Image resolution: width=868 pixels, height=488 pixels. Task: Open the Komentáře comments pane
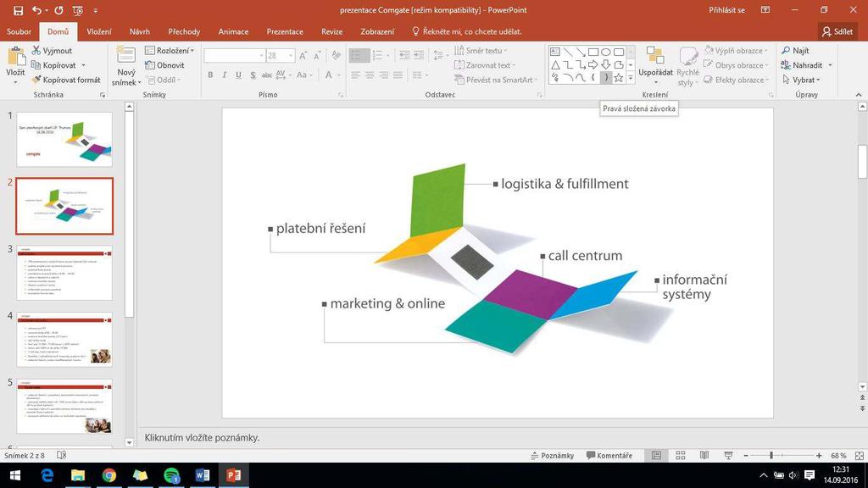pos(609,455)
